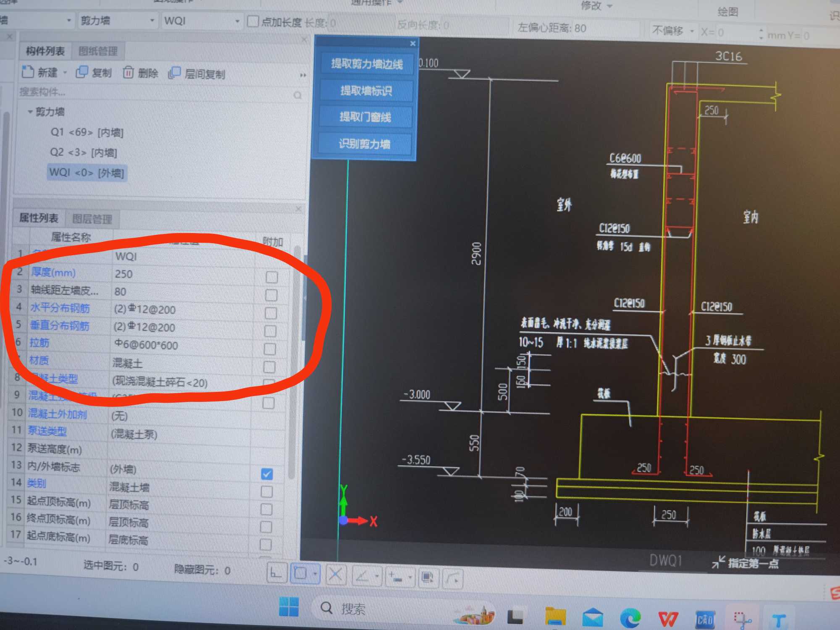Click the Windows Start button
Viewport: 840px width, 630px height.
tap(289, 607)
